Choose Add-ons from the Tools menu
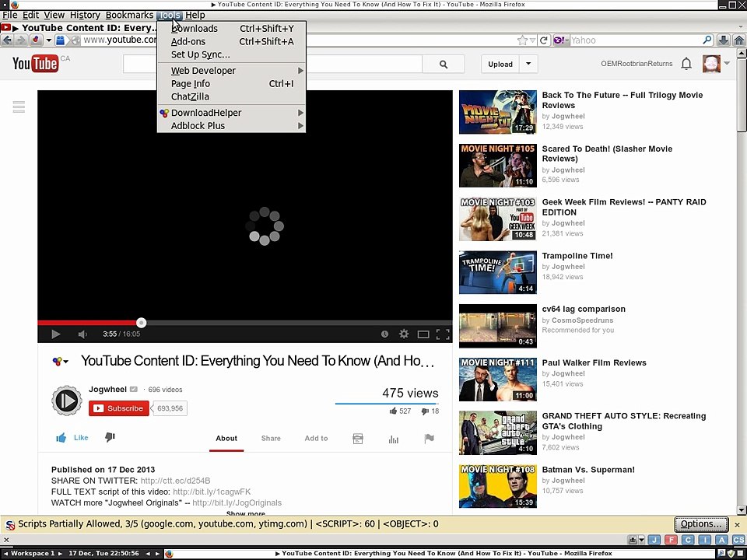The image size is (747, 560). [x=232, y=42]
